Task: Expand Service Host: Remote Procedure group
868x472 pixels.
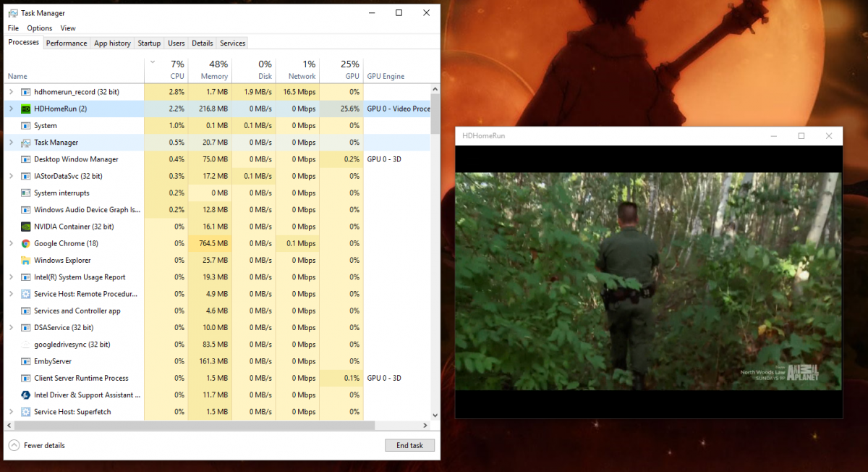Action: [11, 294]
